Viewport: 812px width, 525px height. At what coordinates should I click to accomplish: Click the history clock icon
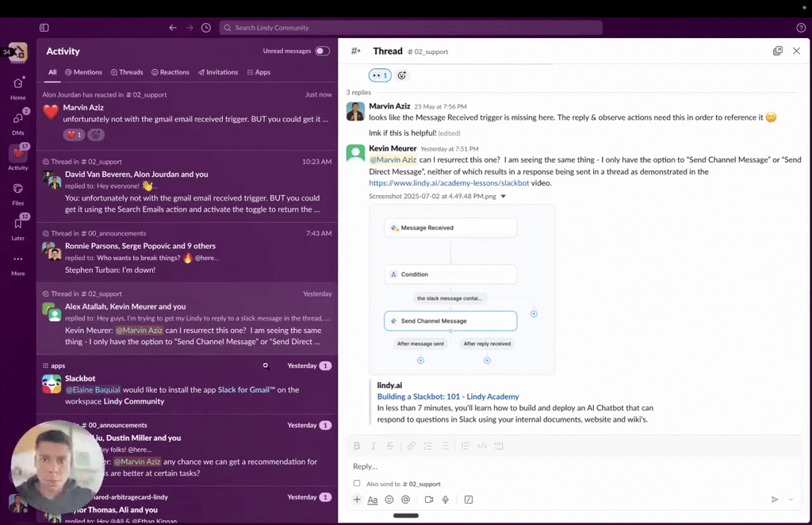[206, 28]
